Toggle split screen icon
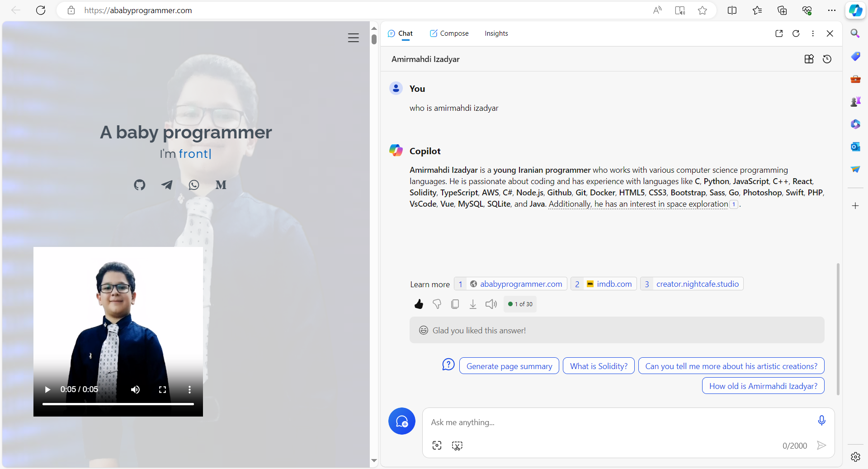The width and height of the screenshot is (868, 469). (732, 10)
